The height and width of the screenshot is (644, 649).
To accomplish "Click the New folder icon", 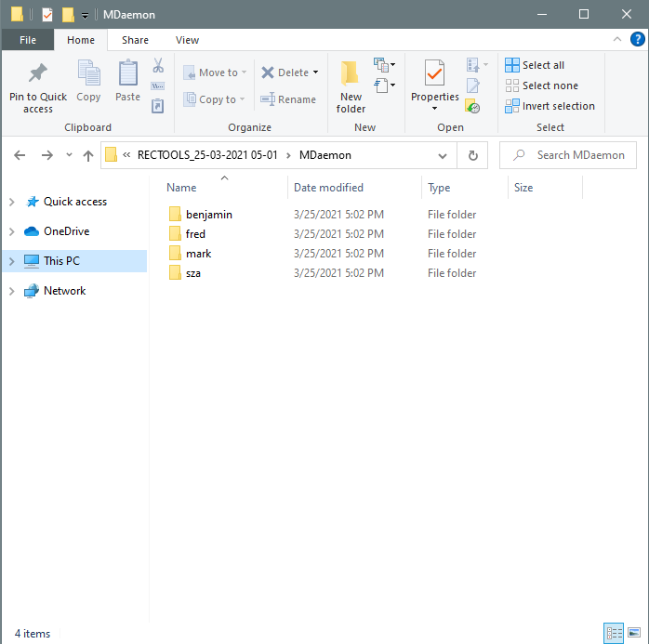I will (x=350, y=73).
